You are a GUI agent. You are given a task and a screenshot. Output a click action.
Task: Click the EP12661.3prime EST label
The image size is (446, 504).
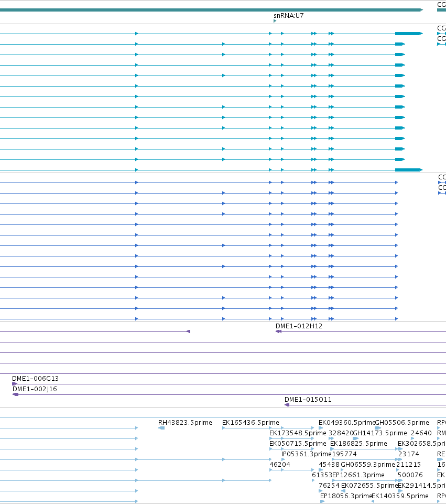coord(358,475)
